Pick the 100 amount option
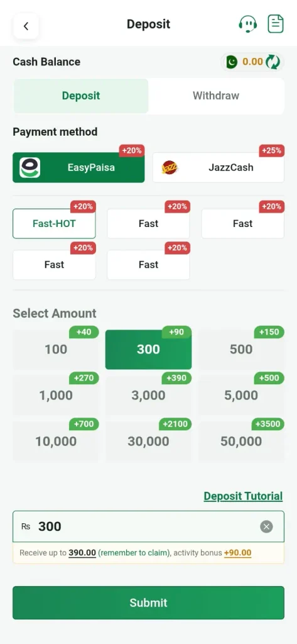297x644 pixels. tap(56, 350)
